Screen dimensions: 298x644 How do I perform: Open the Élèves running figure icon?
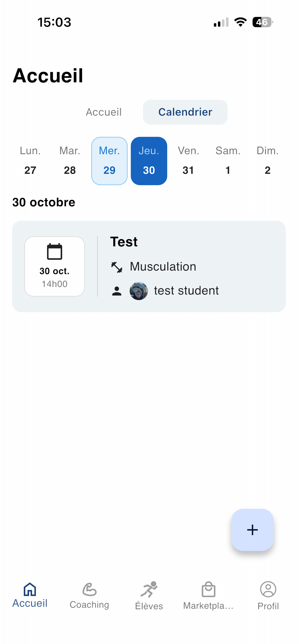click(149, 589)
